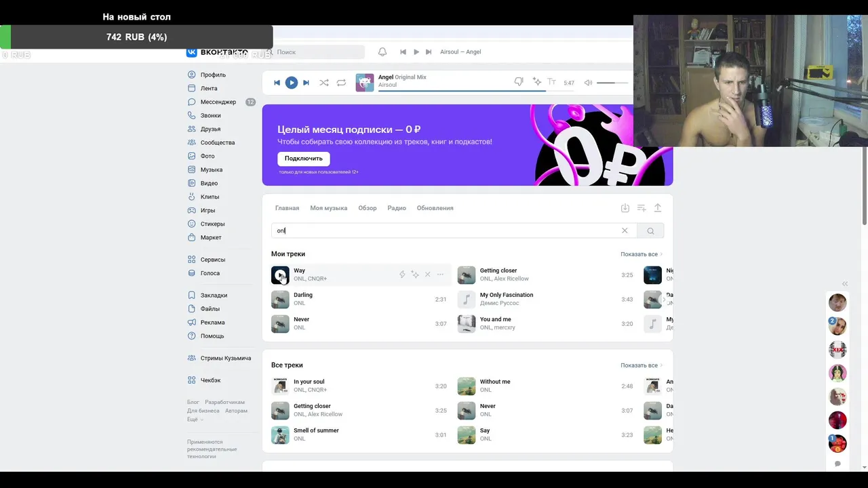
Task: Open Друзья friends section
Action: point(210,129)
